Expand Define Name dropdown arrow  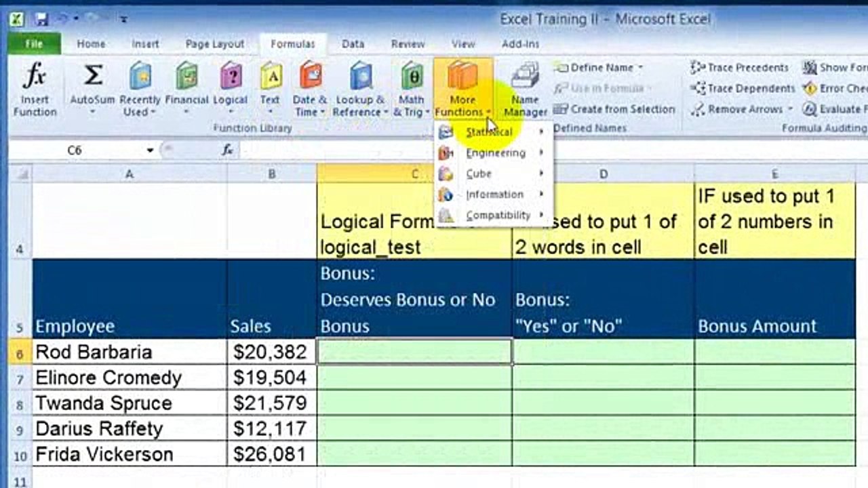640,68
